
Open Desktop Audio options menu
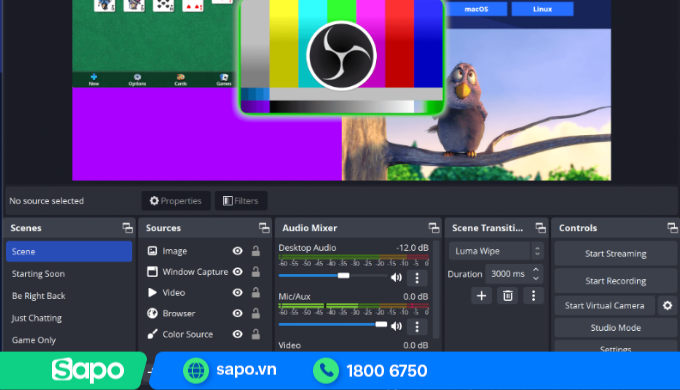point(417,278)
